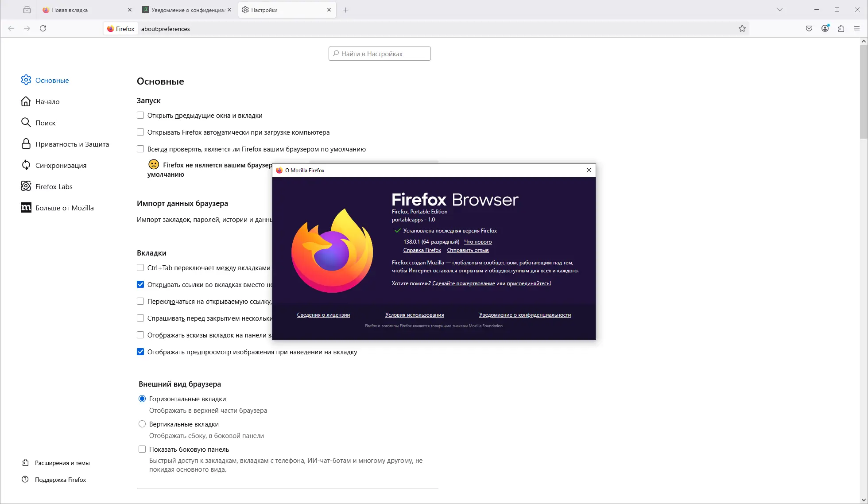Open the "Сведения о лицензии" link
Screen dimensions: 868x504
coord(323,315)
